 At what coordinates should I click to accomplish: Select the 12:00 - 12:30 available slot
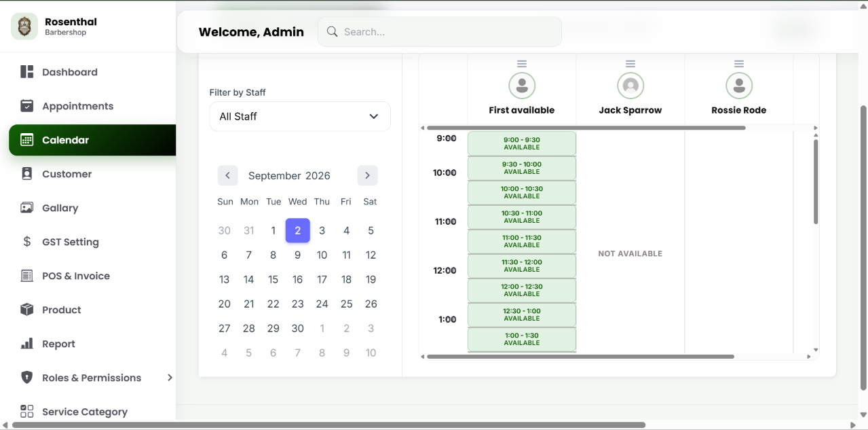(x=522, y=290)
